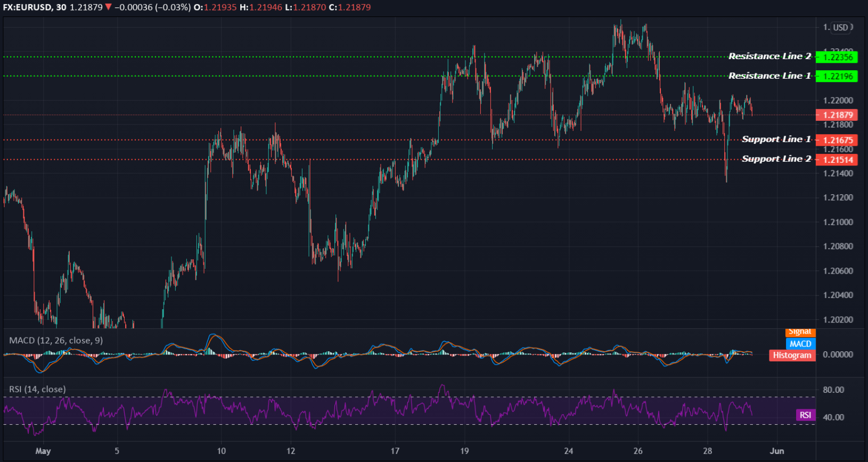Click the red Histogram label

pyautogui.click(x=792, y=356)
